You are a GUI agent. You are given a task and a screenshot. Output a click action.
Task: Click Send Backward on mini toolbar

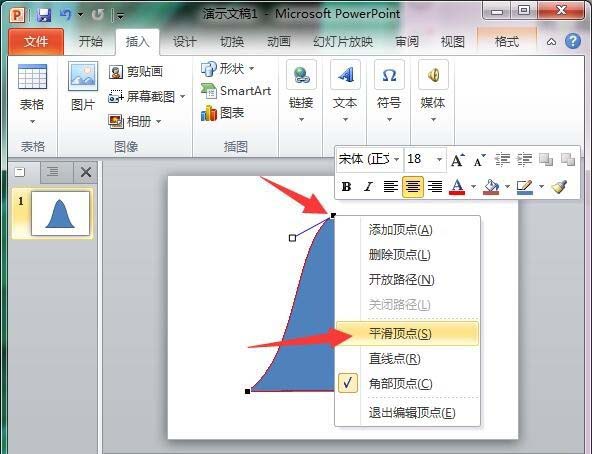click(x=568, y=160)
